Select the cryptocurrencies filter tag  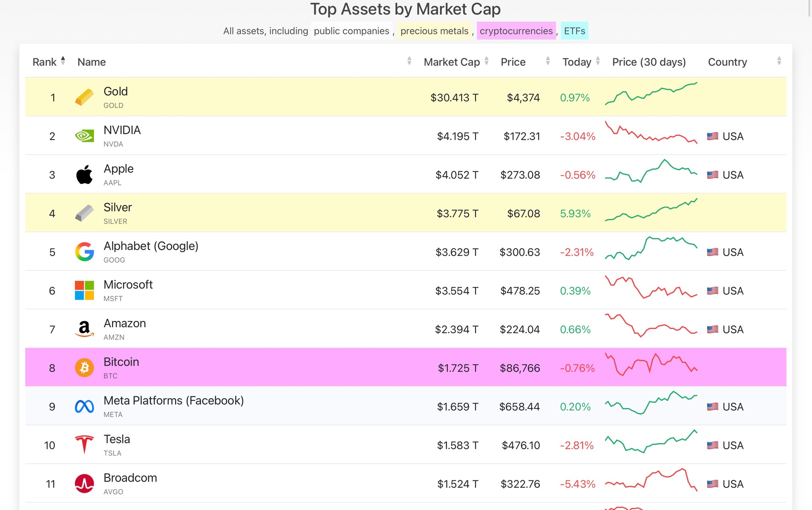(516, 31)
